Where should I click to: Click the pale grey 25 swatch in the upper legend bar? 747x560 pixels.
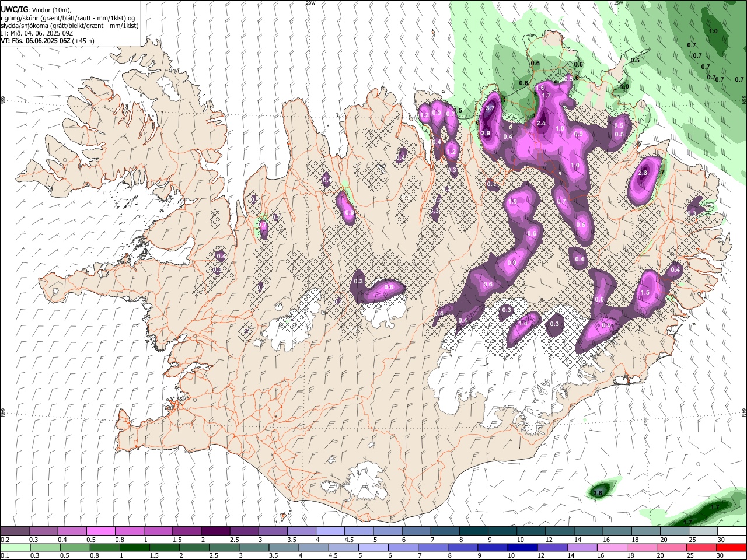(704, 531)
